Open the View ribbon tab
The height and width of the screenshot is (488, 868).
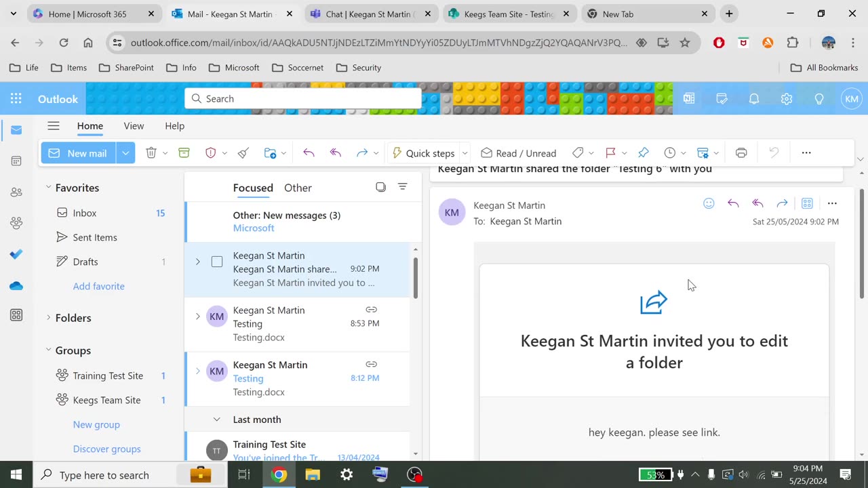134,125
